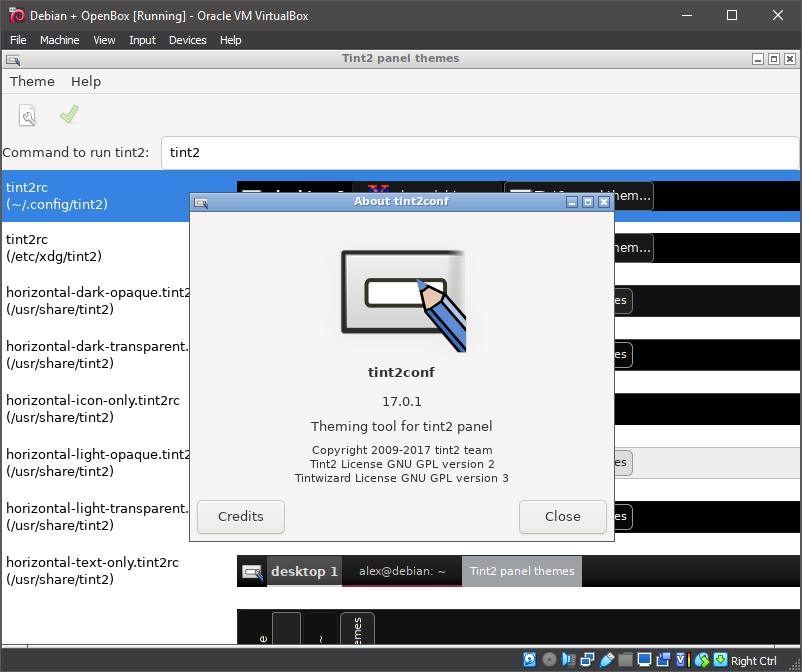802x672 pixels.
Task: Apply theme using the green checkmark icon
Action: point(67,114)
